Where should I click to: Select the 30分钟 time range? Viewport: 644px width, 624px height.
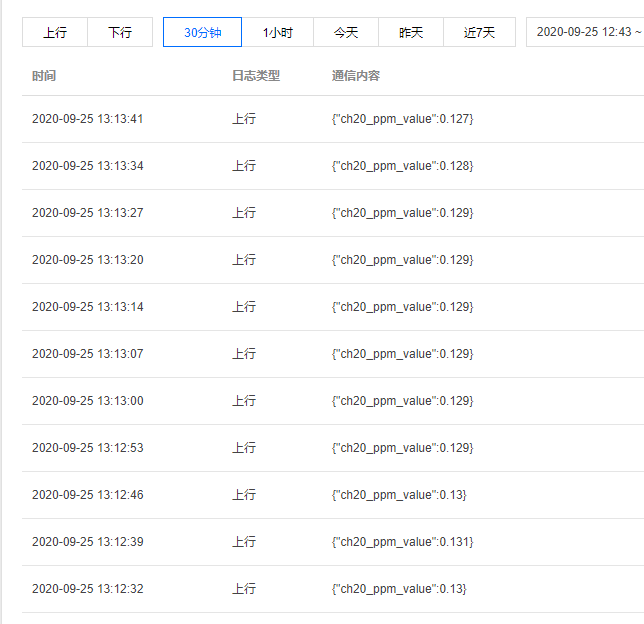point(202,32)
